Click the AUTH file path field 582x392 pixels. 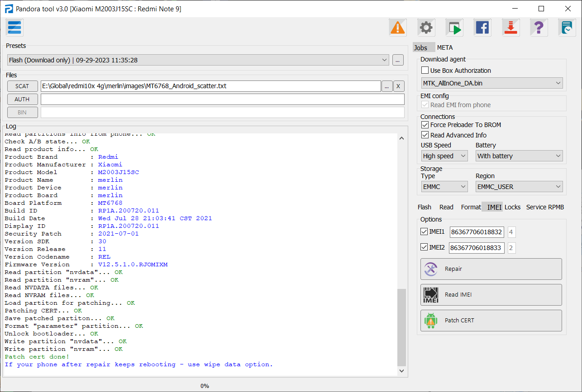(x=223, y=99)
